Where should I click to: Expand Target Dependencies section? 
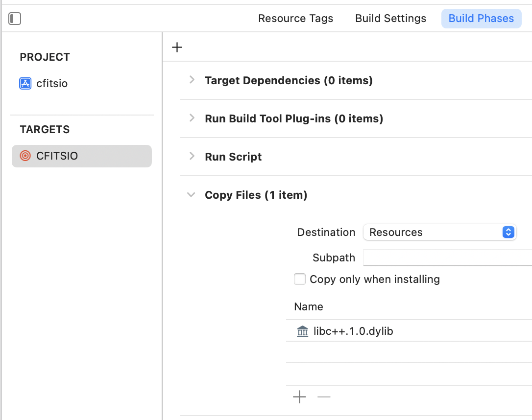[192, 80]
